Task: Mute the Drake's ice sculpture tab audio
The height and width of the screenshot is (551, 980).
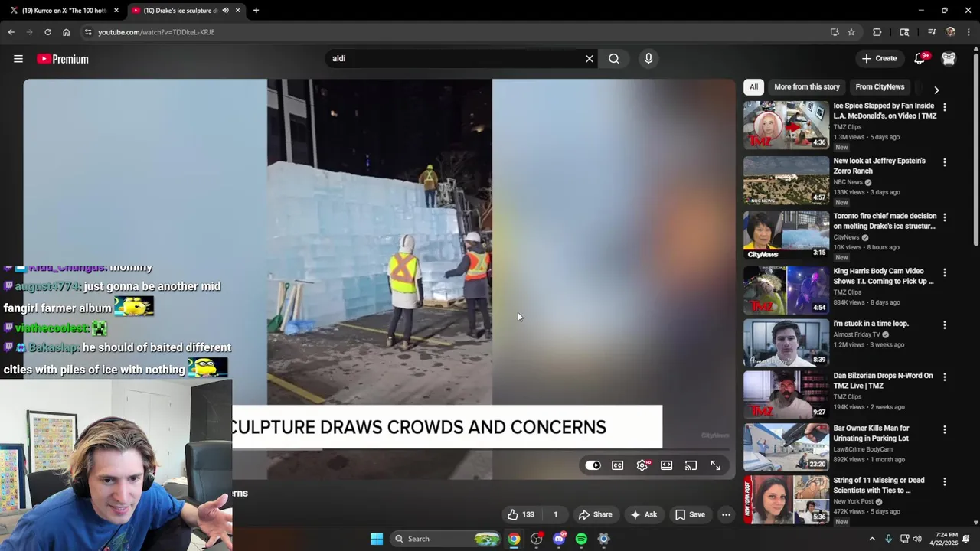Action: click(x=225, y=11)
